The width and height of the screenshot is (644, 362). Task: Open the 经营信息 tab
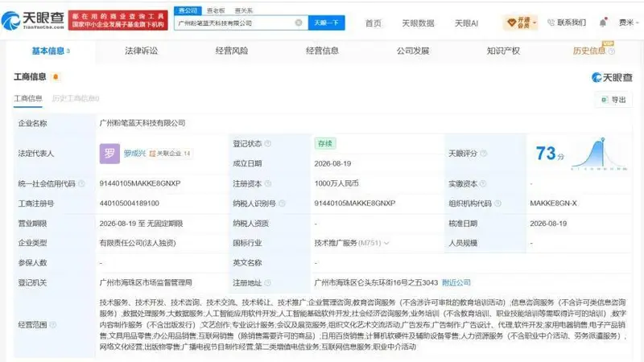point(323,51)
